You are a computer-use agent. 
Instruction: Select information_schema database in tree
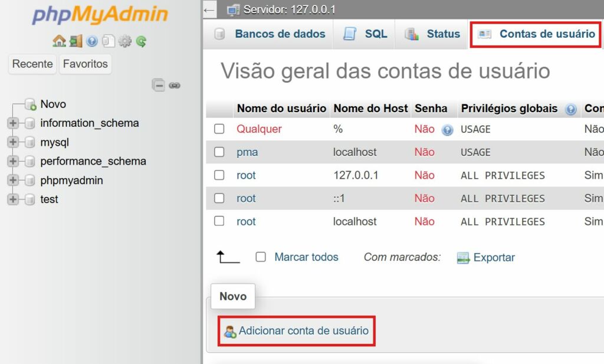point(90,123)
